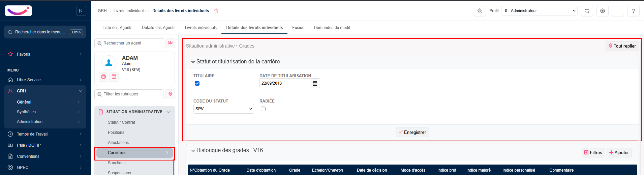Click the Livrets Individuels breadcrumb link
644x175 pixels.
[129, 11]
